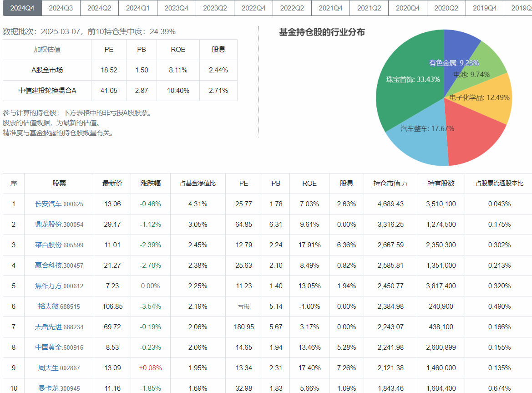Click the 持有股数 column header
Image resolution: width=532 pixels, height=393 pixels.
pos(441,183)
